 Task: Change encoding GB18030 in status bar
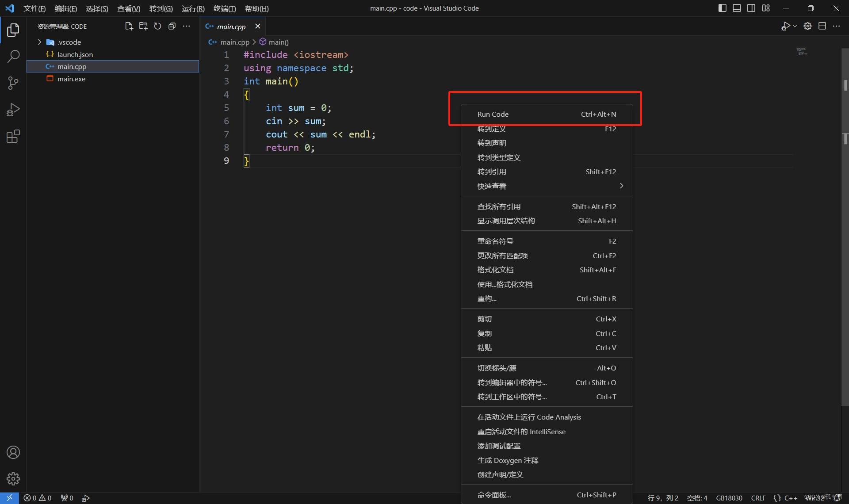click(729, 498)
